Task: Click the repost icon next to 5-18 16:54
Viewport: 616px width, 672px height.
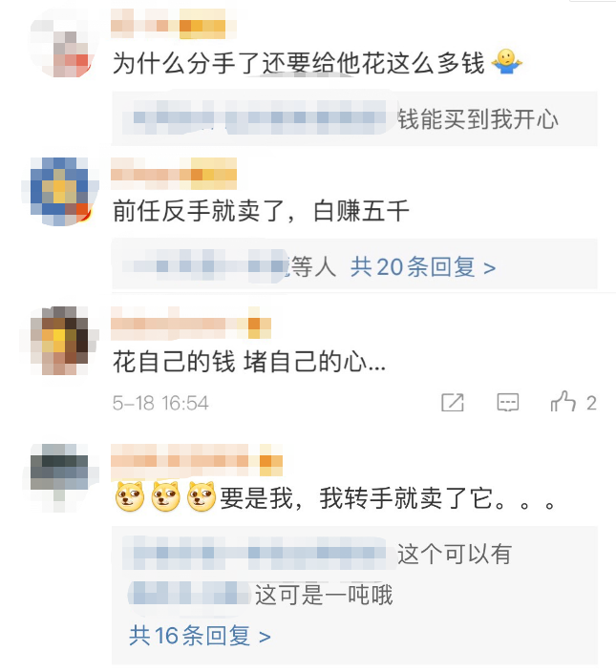Action: coord(453,403)
